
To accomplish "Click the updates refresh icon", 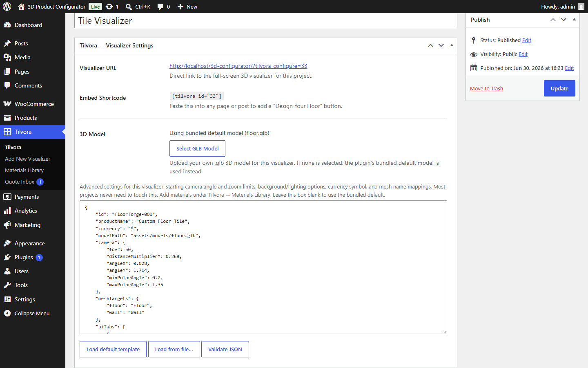I will [109, 7].
